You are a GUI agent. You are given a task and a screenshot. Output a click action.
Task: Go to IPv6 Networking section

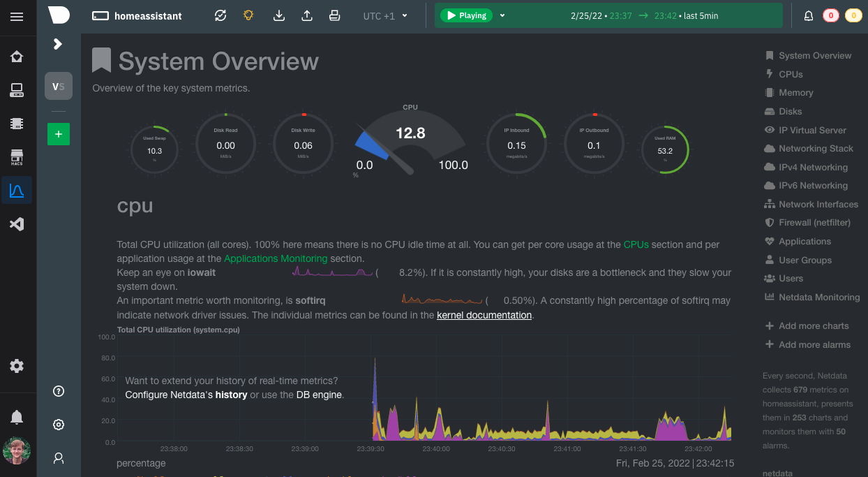pyautogui.click(x=806, y=185)
